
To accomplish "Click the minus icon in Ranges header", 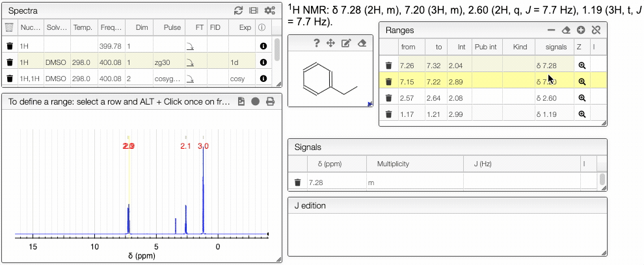I will 551,30.
